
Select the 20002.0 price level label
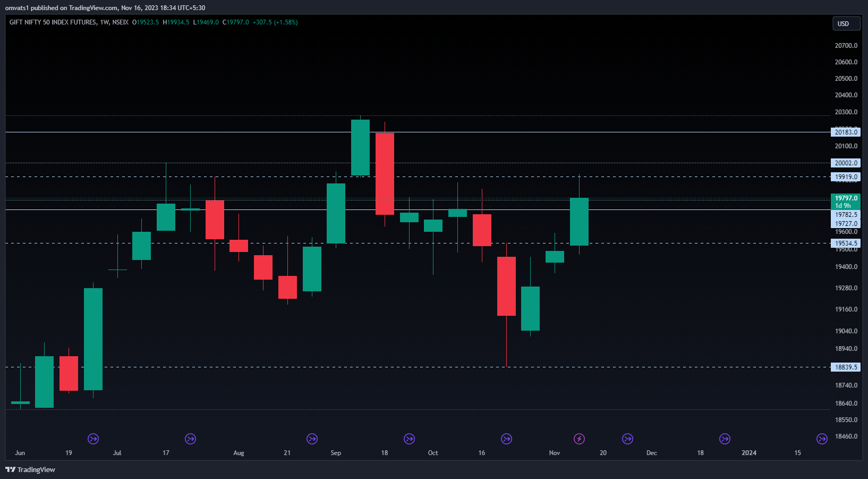pos(846,163)
